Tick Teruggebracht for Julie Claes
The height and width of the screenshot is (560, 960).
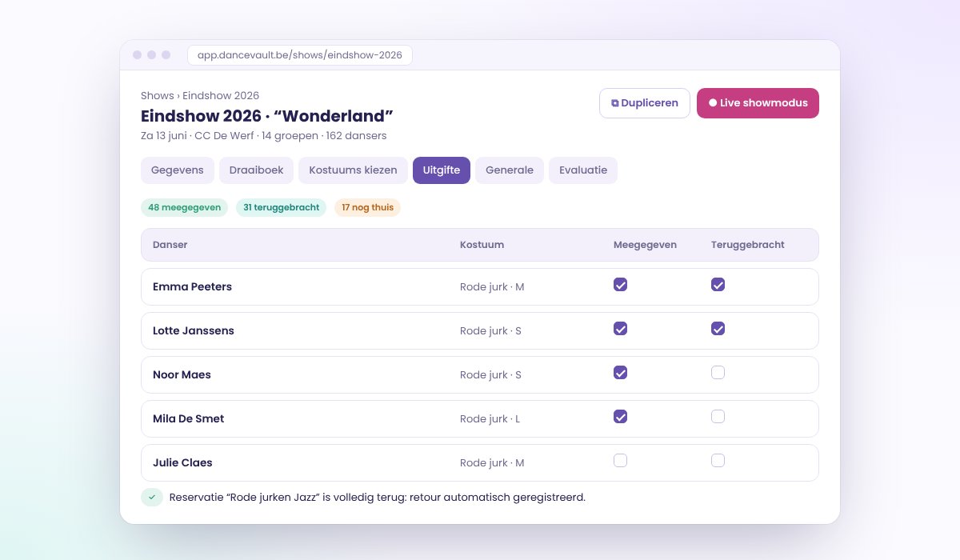coord(718,461)
